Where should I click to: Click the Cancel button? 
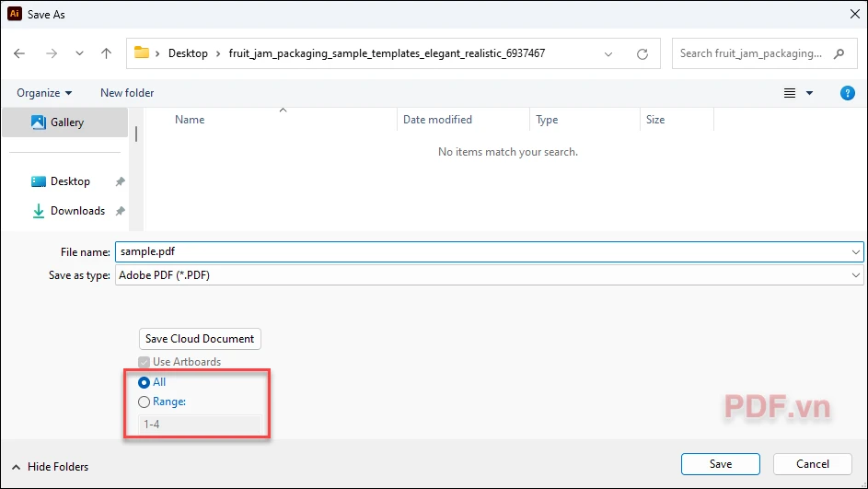point(812,464)
